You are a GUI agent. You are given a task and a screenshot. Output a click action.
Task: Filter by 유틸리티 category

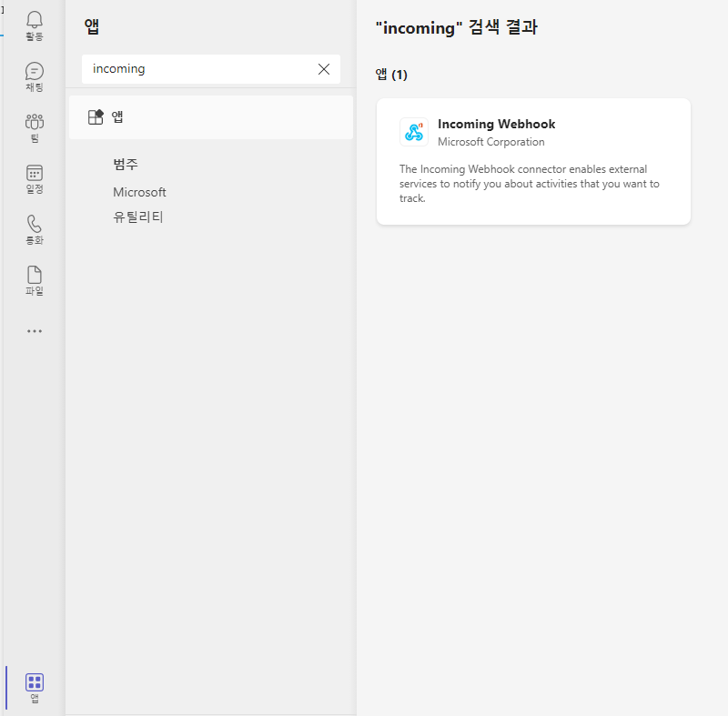[x=138, y=217]
